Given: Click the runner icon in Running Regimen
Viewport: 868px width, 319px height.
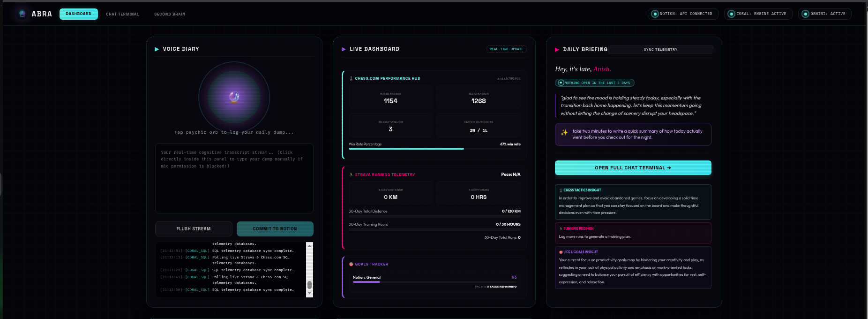Looking at the screenshot, I should [x=561, y=229].
